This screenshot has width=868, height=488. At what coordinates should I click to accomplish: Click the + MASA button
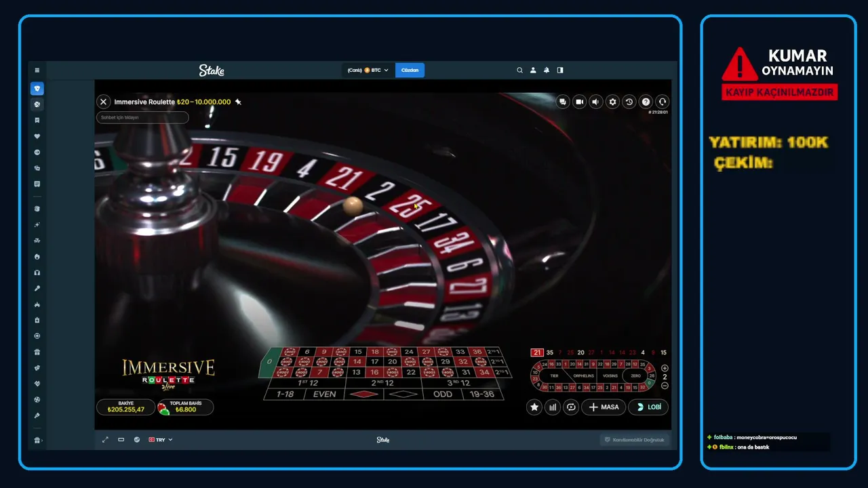tap(604, 407)
